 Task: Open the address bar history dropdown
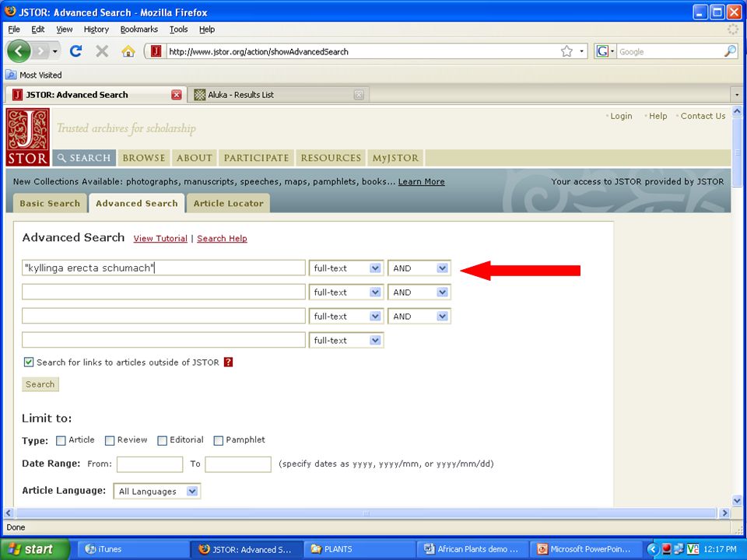(582, 51)
